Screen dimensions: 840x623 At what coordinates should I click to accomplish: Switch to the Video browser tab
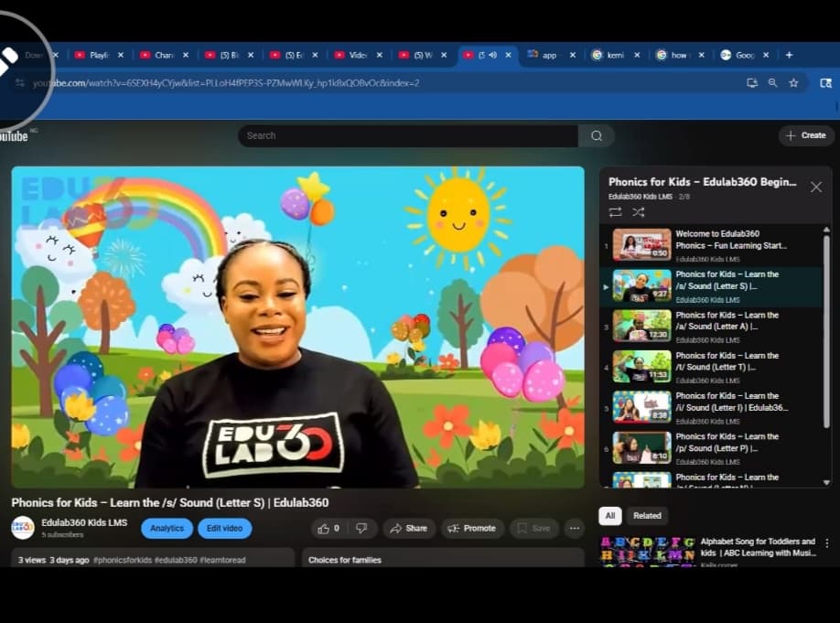tap(358, 55)
